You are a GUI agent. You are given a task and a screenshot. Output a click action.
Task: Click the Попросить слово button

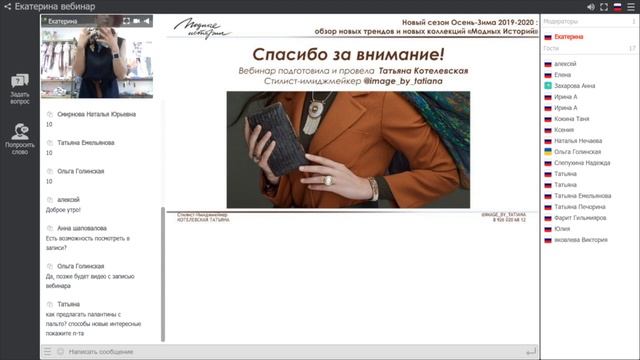click(20, 139)
